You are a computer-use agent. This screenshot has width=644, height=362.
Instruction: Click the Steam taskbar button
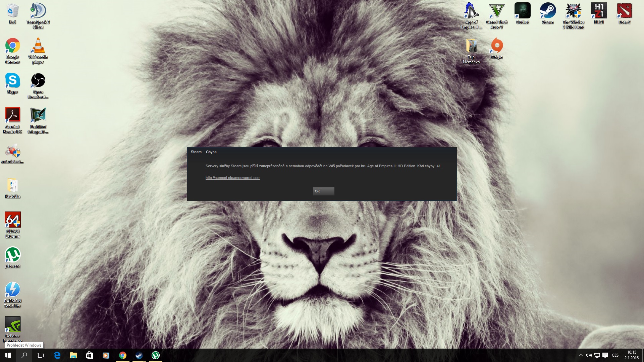click(x=139, y=355)
